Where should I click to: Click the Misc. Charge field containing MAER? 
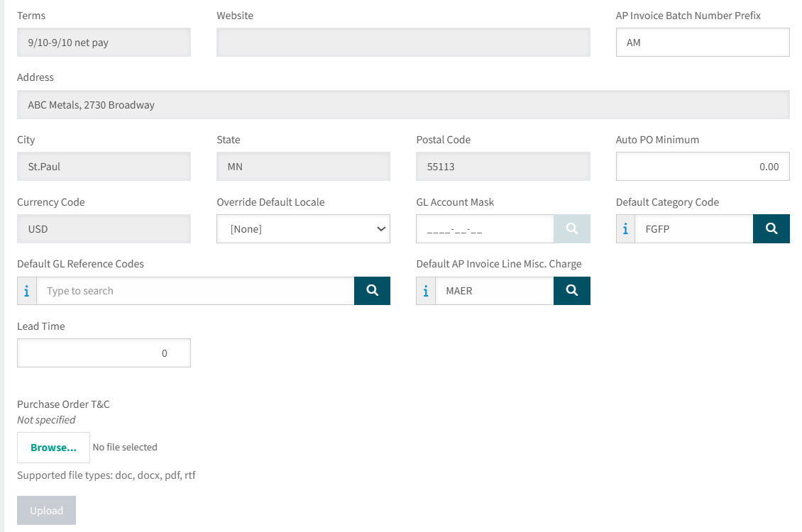tap(494, 291)
